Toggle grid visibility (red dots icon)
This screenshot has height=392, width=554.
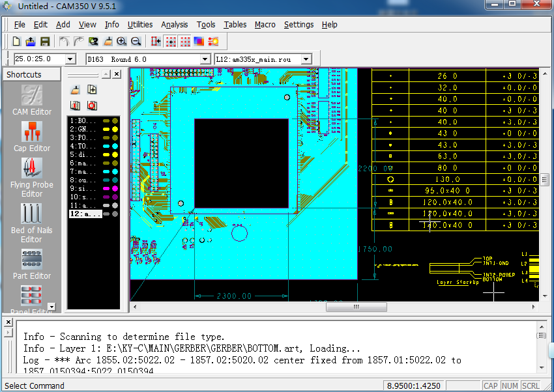(x=185, y=42)
